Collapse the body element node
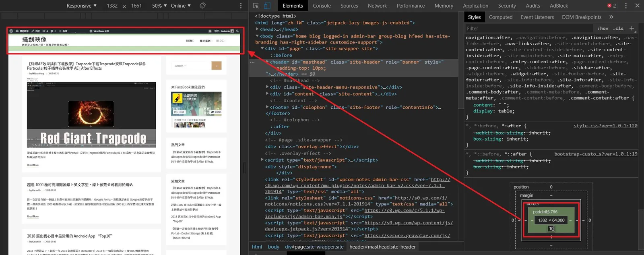 pyautogui.click(x=257, y=36)
